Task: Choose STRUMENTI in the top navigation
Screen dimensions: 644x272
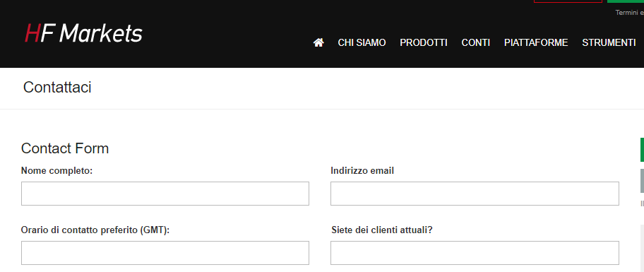Action: pos(609,42)
